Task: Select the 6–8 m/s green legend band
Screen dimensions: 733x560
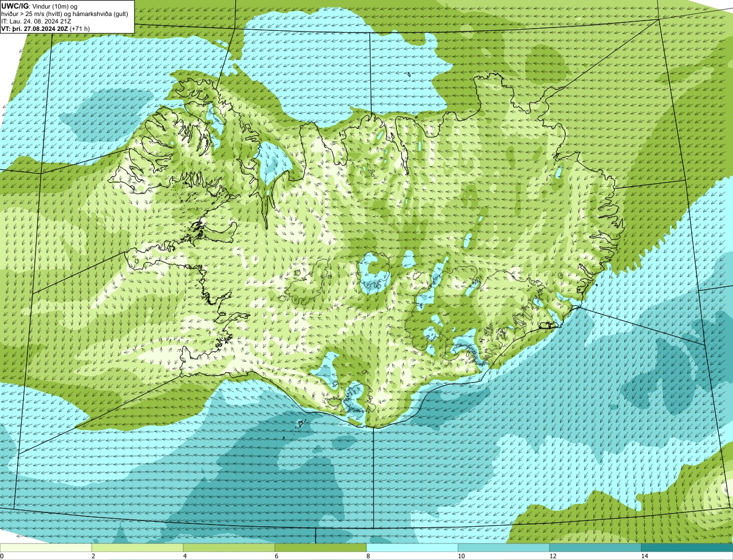Action: tap(321, 548)
